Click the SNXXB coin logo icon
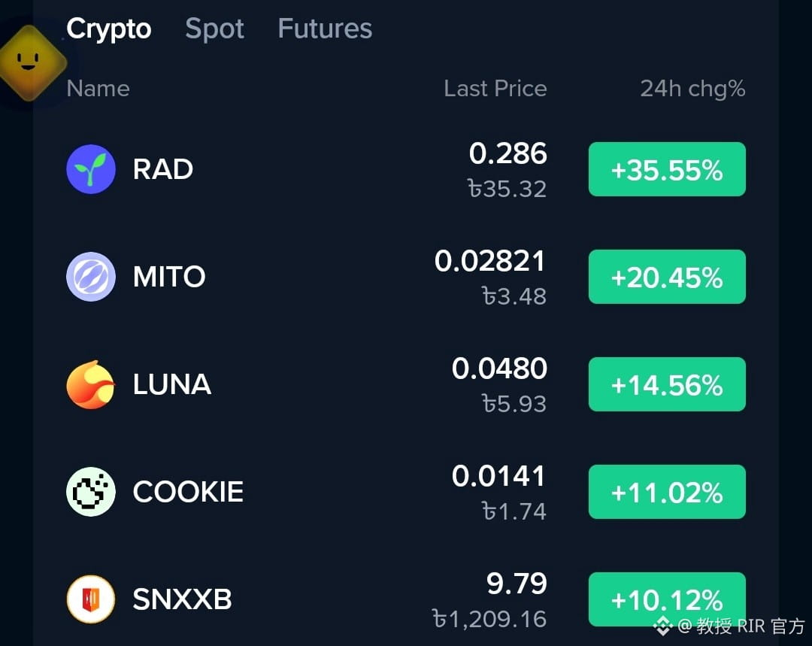Viewport: 812px width, 646px height. click(91, 599)
